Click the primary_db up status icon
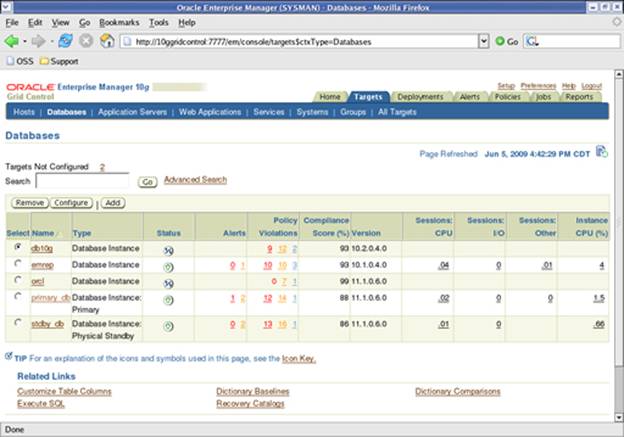This screenshot has height=437, width=624. tap(169, 300)
